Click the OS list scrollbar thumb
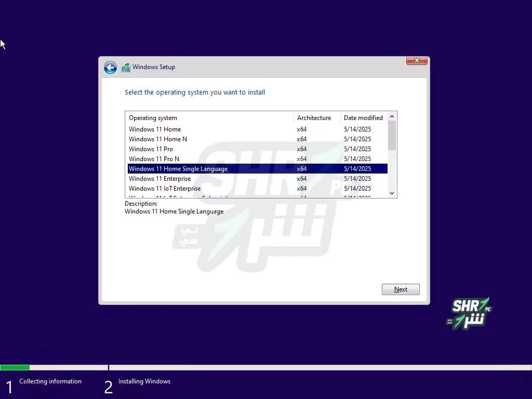The image size is (532, 399). click(x=392, y=136)
